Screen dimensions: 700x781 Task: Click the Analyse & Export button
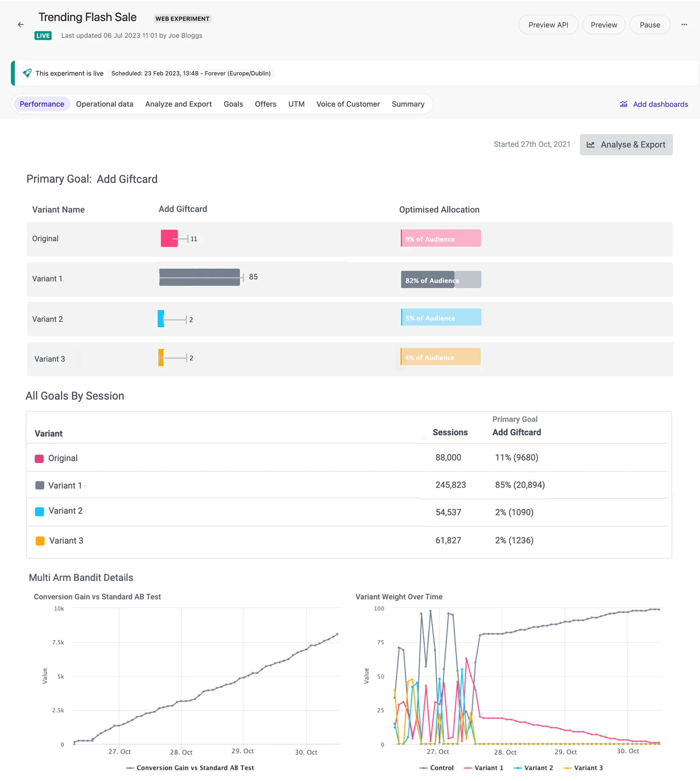[x=626, y=145]
